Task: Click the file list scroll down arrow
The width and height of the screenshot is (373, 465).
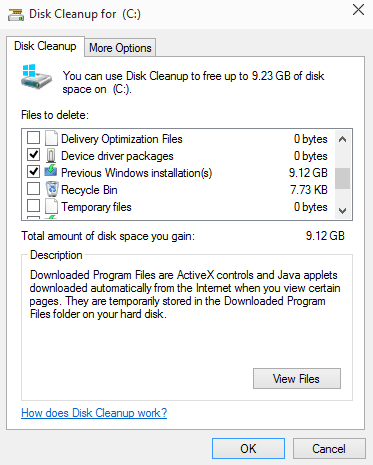Action: 342,211
